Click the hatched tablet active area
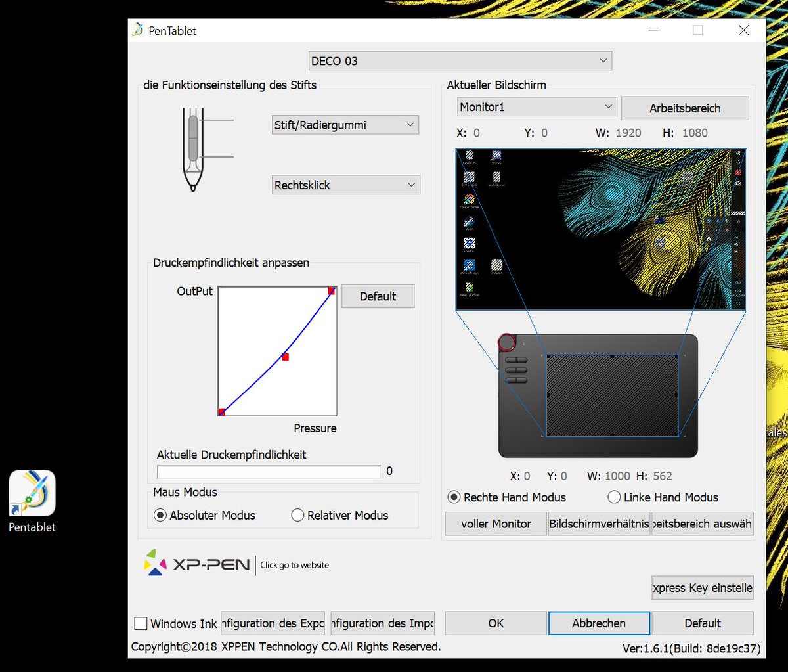The width and height of the screenshot is (788, 672). tap(612, 395)
